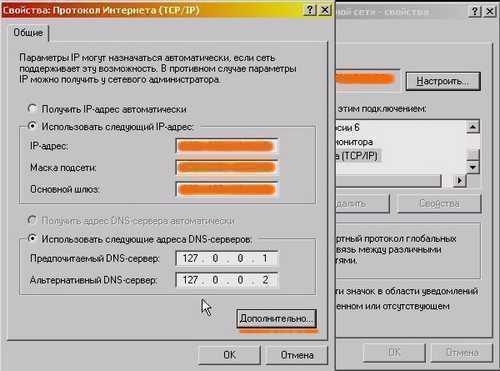This screenshot has width=500, height=371.
Task: Confirm TCP/IP dialog with OK
Action: [229, 355]
